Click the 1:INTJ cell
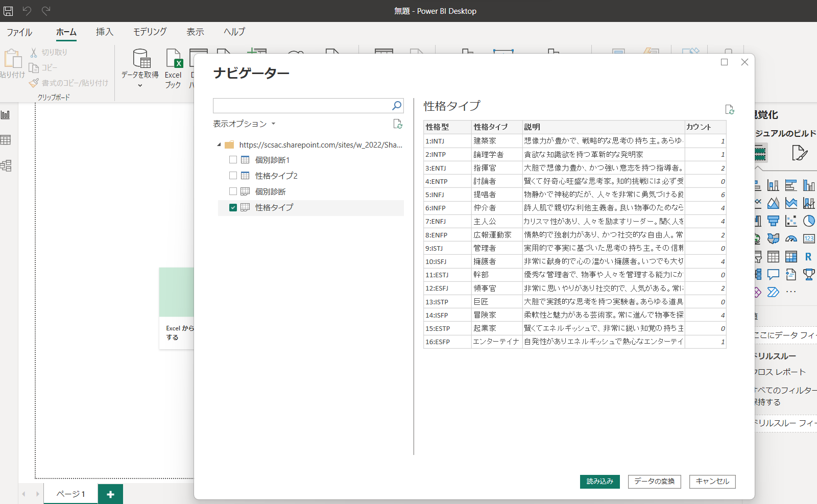Screen dimensions: 817x504 (x=447, y=141)
